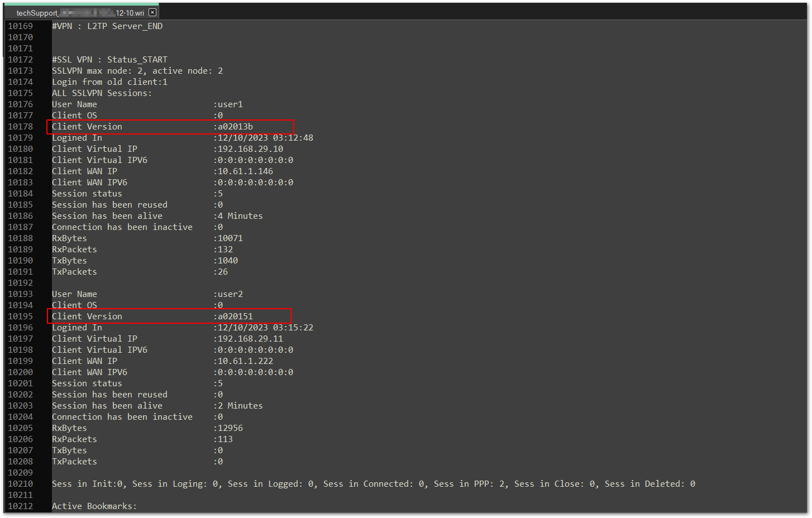Click the Client Virtual IP 192.168.29.11
The width and height of the screenshot is (812, 518).
(250, 339)
